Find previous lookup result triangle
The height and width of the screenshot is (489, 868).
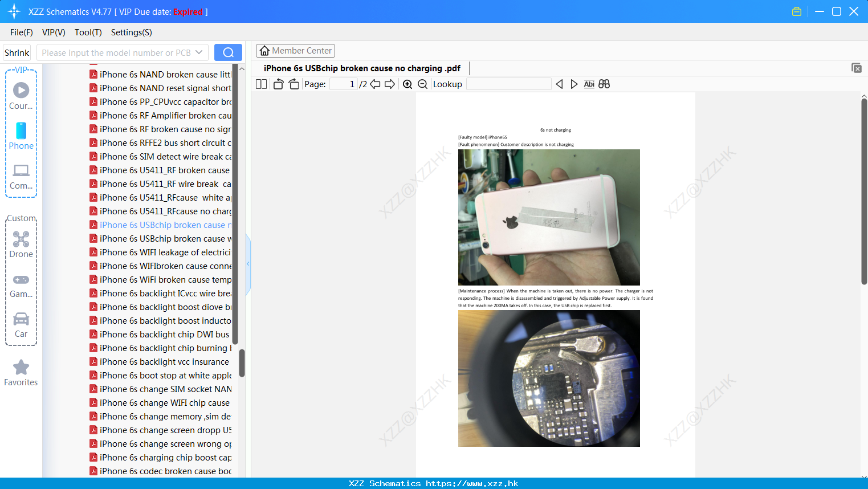click(559, 84)
